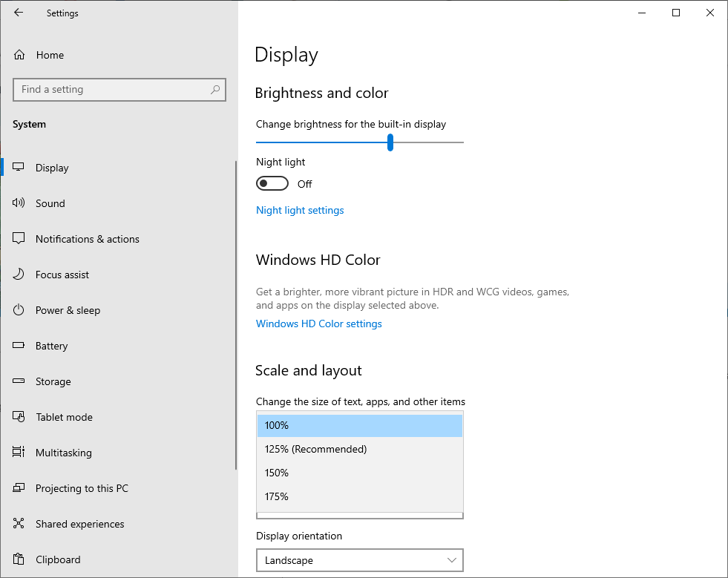Viewport: 728px width, 578px height.
Task: Click the back arrow icon
Action: (x=19, y=13)
